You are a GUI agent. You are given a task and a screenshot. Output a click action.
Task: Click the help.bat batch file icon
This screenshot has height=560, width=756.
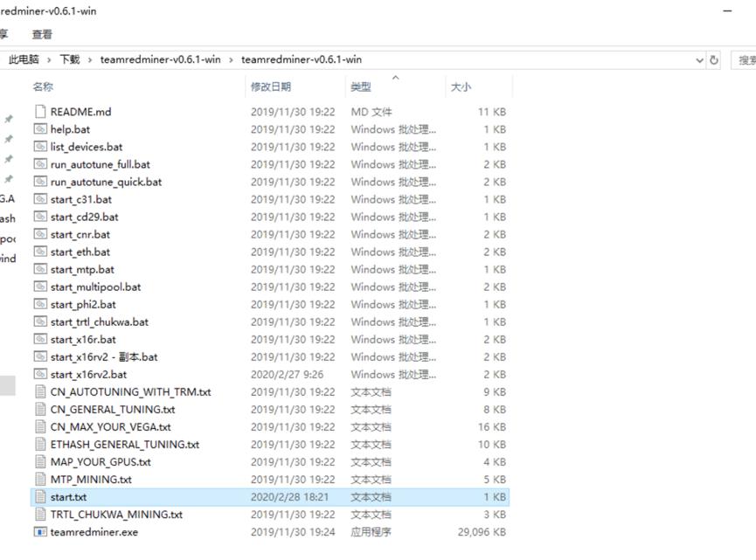click(40, 129)
